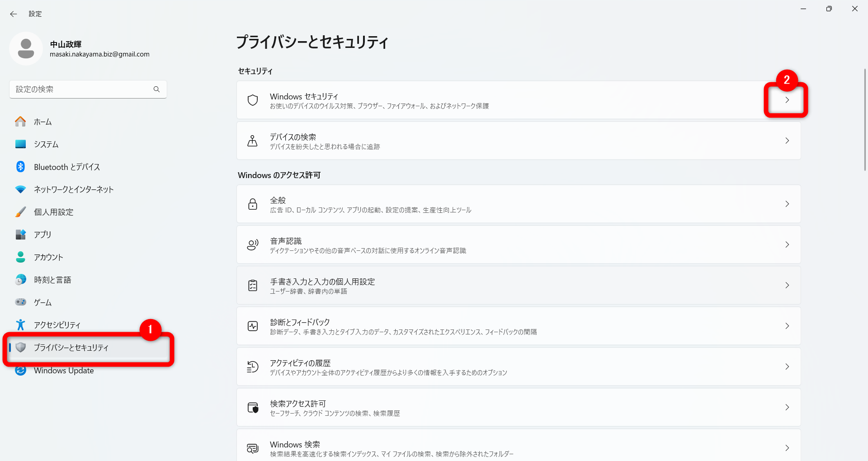
Task: Click the Find my device icon
Action: (253, 141)
